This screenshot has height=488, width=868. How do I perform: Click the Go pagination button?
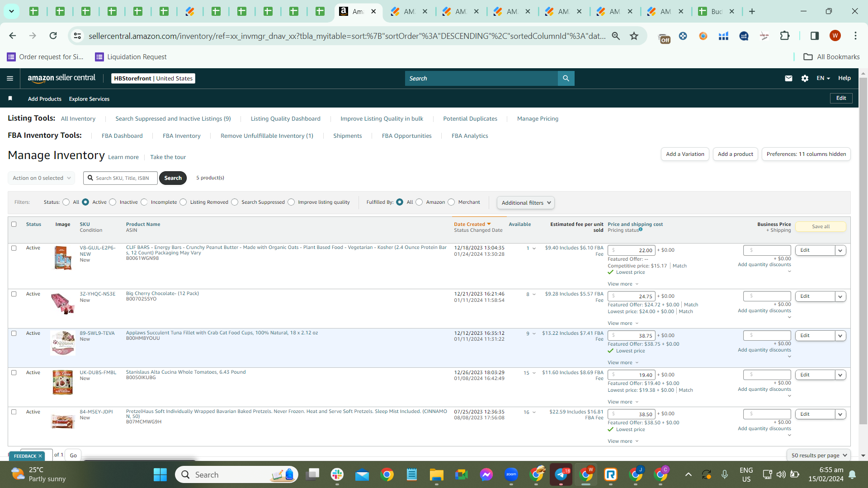tap(73, 455)
